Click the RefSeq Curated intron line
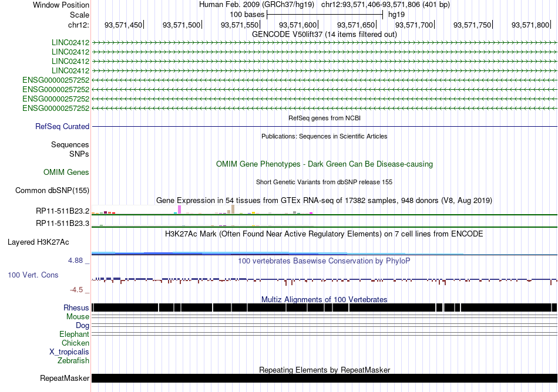The width and height of the screenshot is (558, 392). 324,127
